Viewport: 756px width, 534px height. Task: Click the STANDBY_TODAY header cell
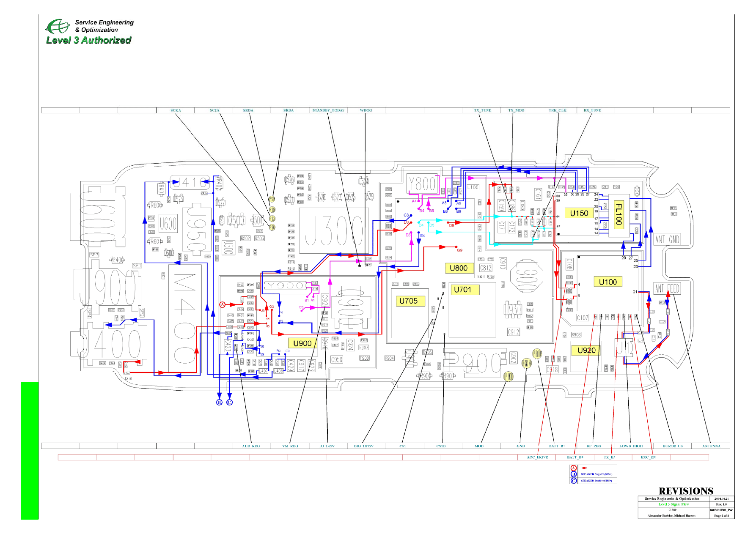pos(328,110)
